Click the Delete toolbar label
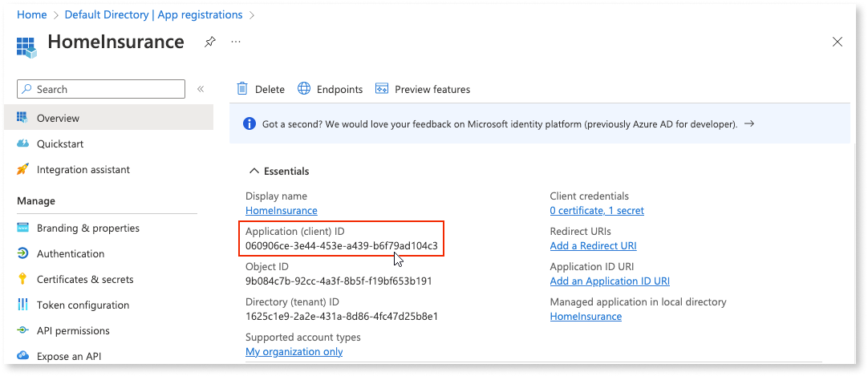This screenshot has width=868, height=376. [270, 90]
